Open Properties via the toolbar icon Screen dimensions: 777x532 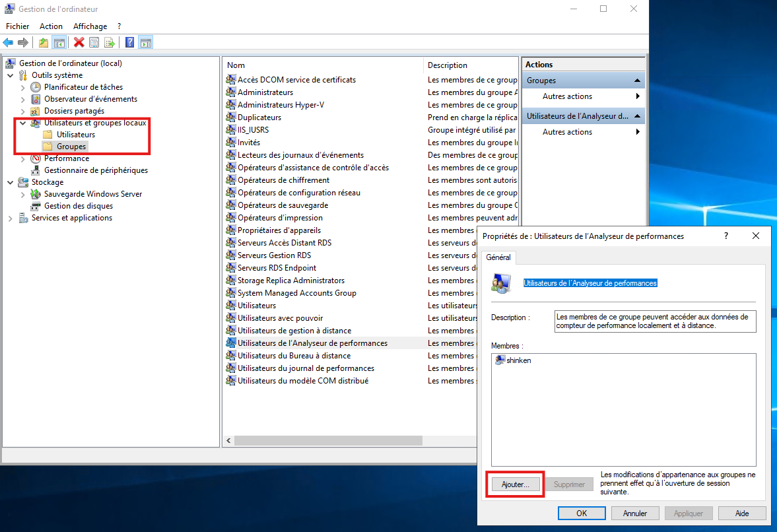tap(94, 43)
